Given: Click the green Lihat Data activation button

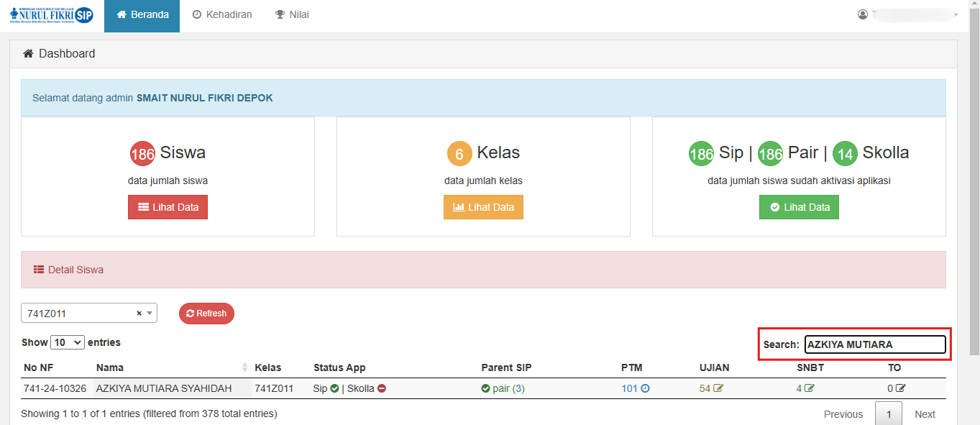Looking at the screenshot, I should pyautogui.click(x=799, y=207).
